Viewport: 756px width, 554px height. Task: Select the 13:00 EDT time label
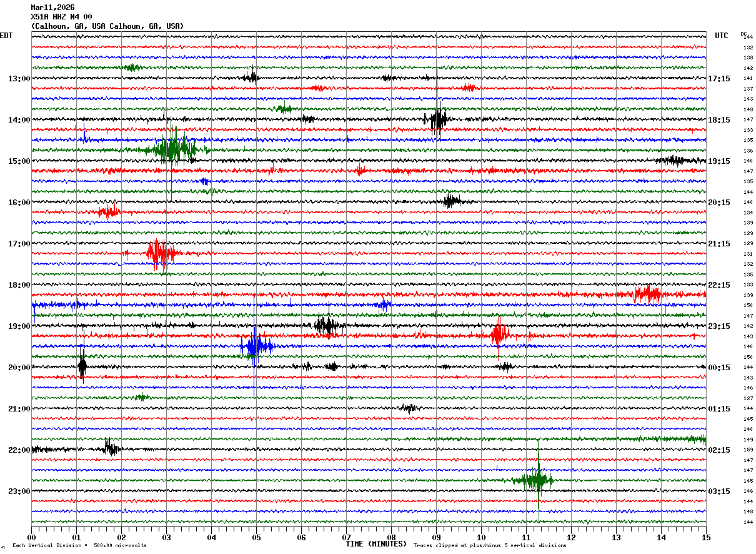point(19,79)
